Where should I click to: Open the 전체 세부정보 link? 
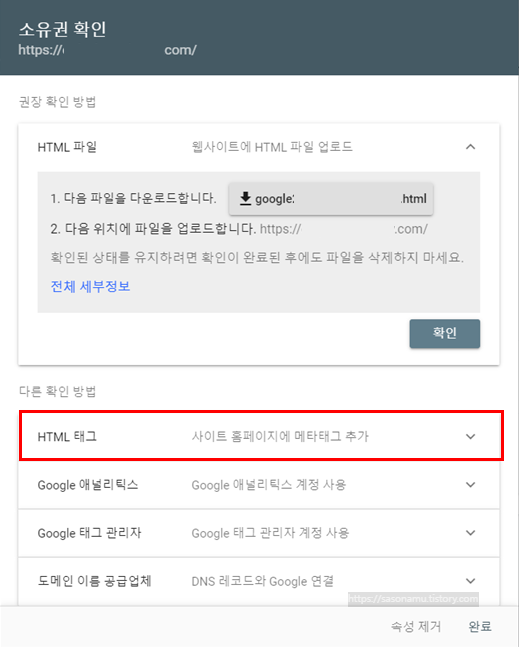[x=90, y=286]
